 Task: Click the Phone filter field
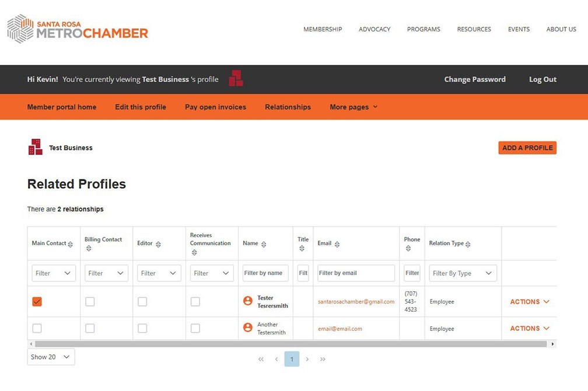click(x=412, y=273)
